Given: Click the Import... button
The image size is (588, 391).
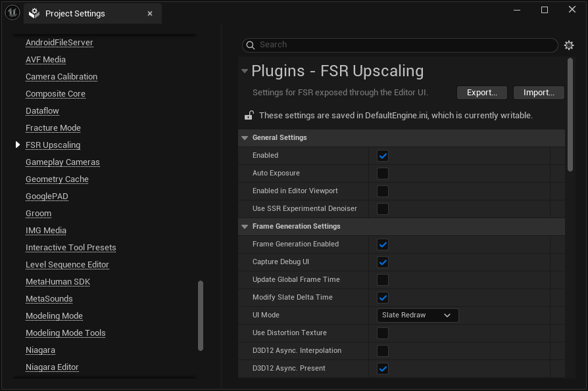Looking at the screenshot, I should click(x=539, y=93).
